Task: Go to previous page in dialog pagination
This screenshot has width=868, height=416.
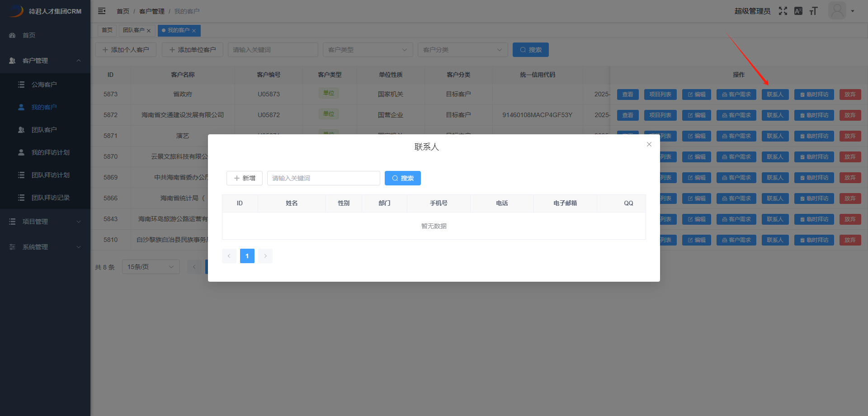Action: click(229, 256)
